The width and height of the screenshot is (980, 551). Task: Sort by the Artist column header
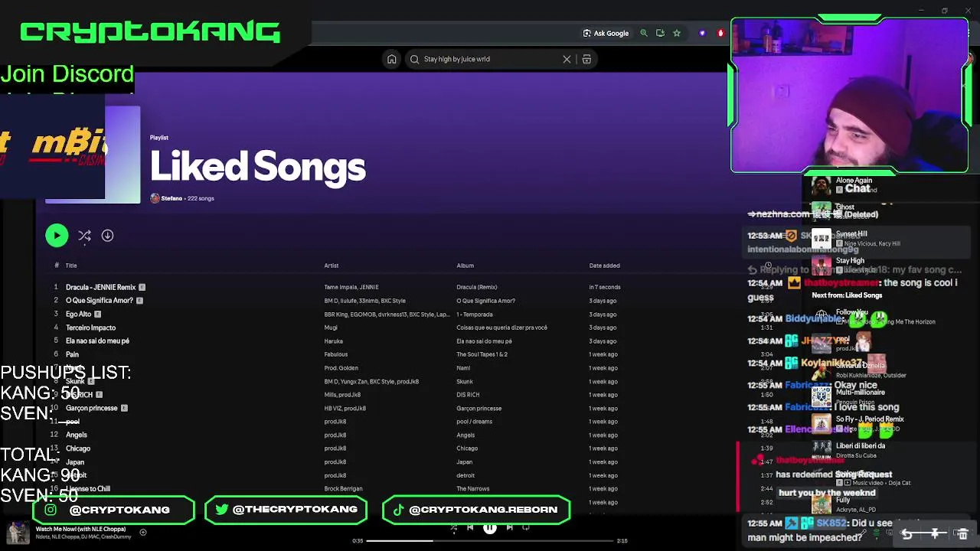click(331, 266)
